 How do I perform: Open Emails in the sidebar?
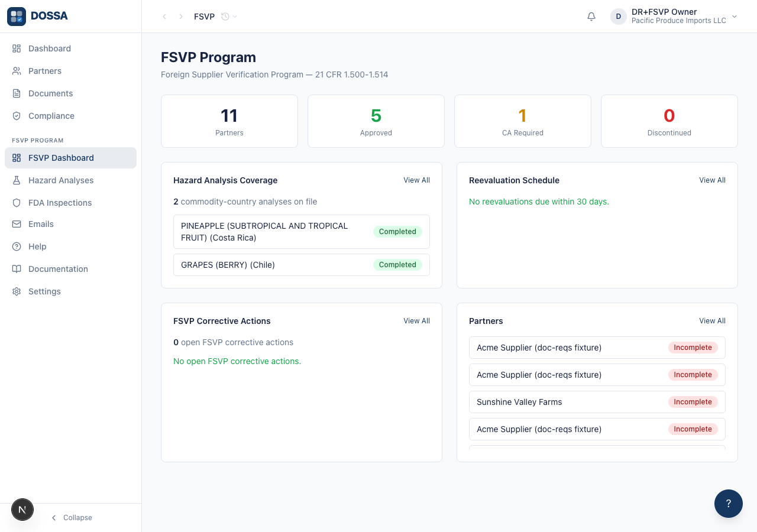pos(70,224)
